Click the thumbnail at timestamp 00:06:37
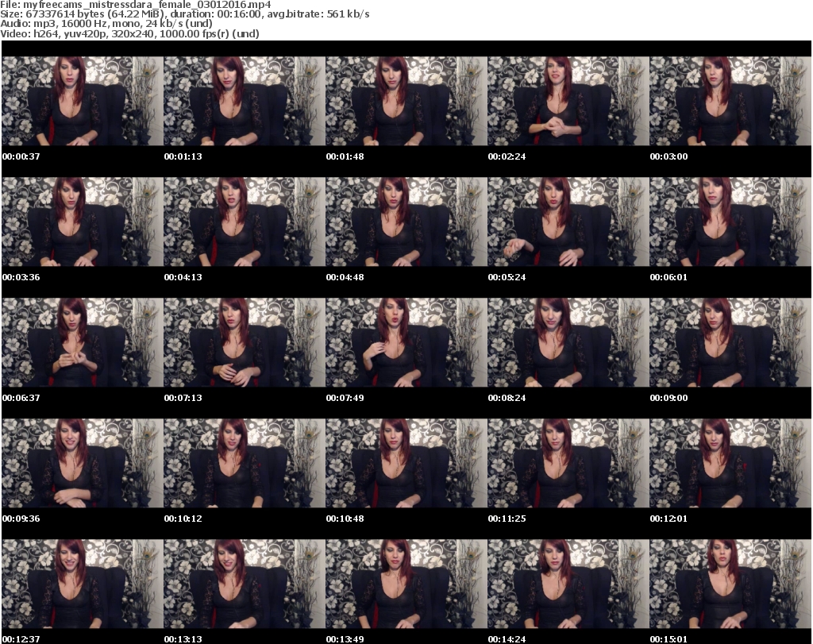Screen dimensions: 813x644 point(83,343)
